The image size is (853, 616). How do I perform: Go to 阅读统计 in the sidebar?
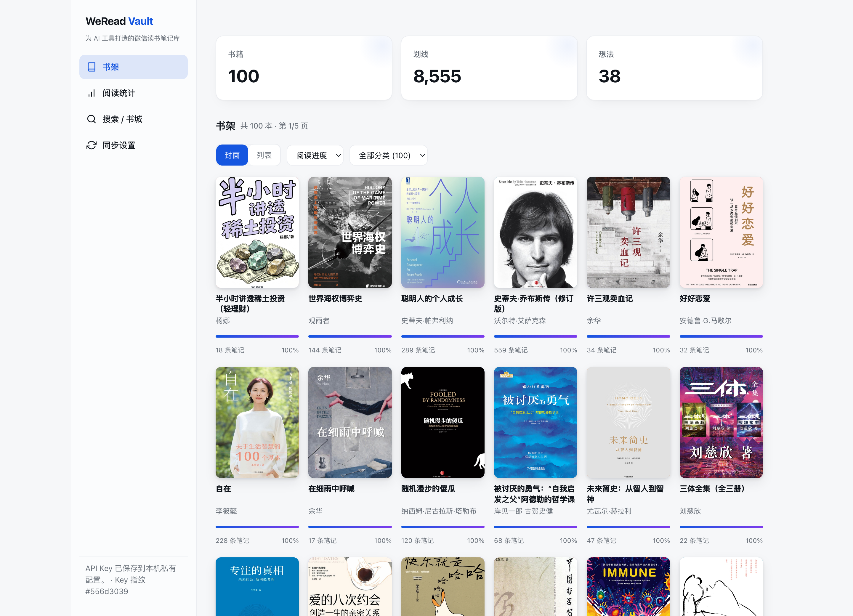point(134,93)
